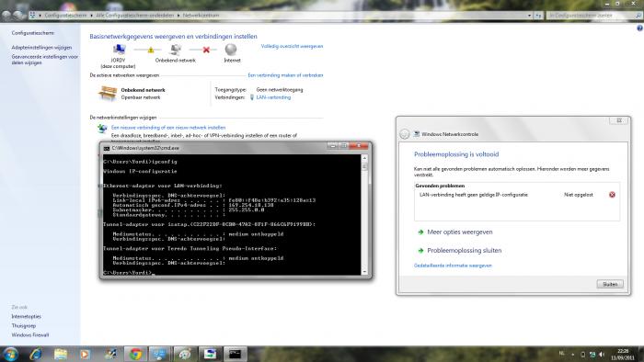Screen dimensions: 644x362
Task: Click the Configuratiescherm search field
Action: tap(594, 16)
